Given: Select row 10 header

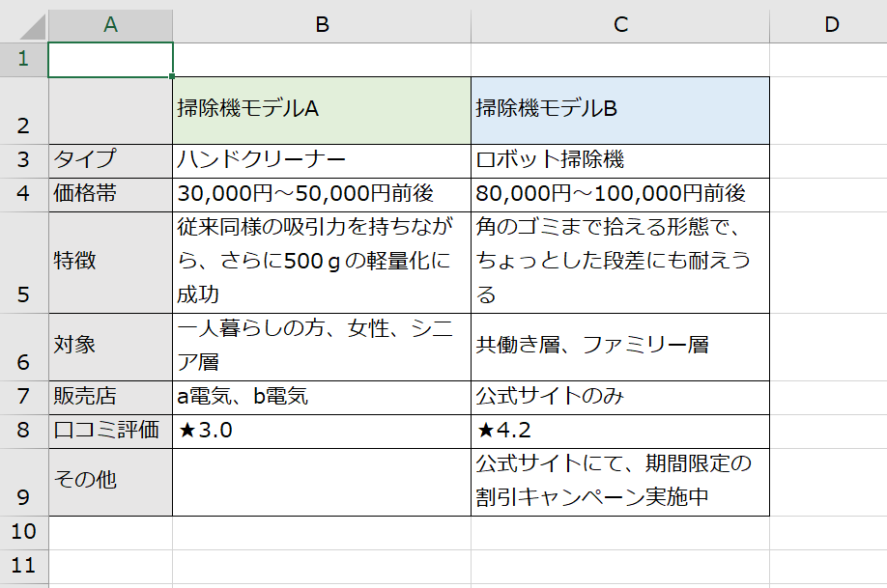Looking at the screenshot, I should [24, 533].
